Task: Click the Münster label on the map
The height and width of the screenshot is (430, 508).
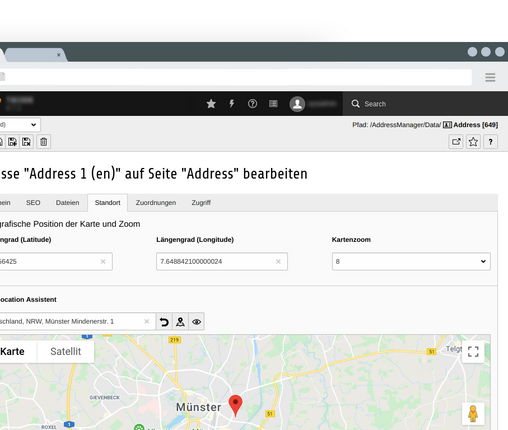Action: click(198, 407)
